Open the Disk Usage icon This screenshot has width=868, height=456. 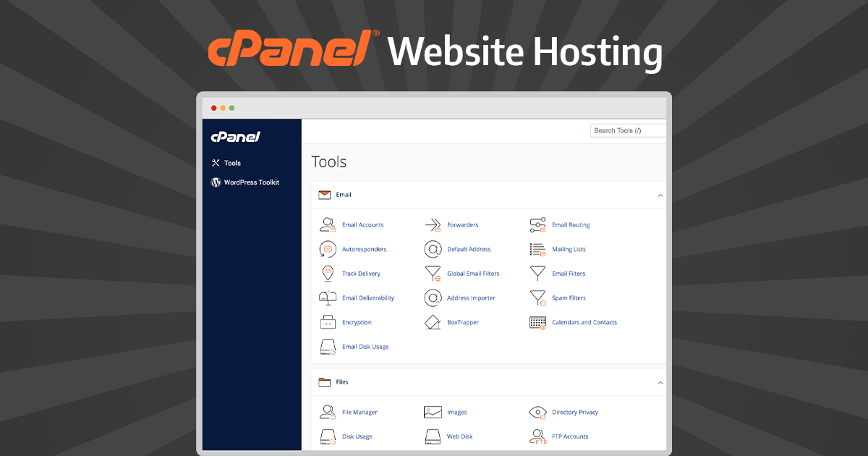(x=328, y=436)
